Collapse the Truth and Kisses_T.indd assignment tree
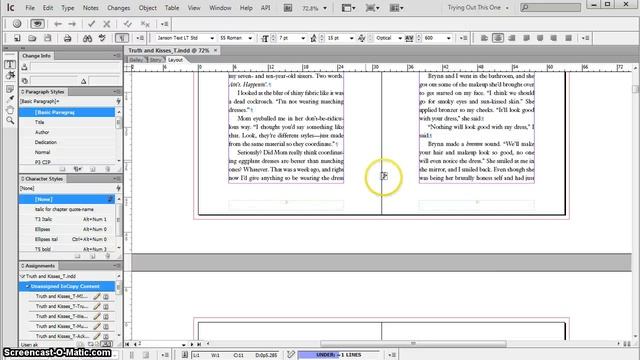 [22, 276]
